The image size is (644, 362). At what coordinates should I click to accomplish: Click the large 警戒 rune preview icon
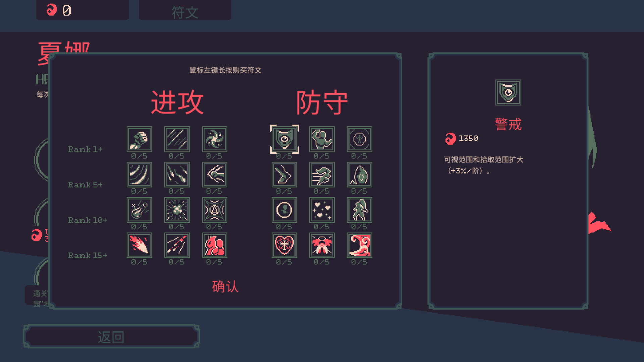click(508, 93)
